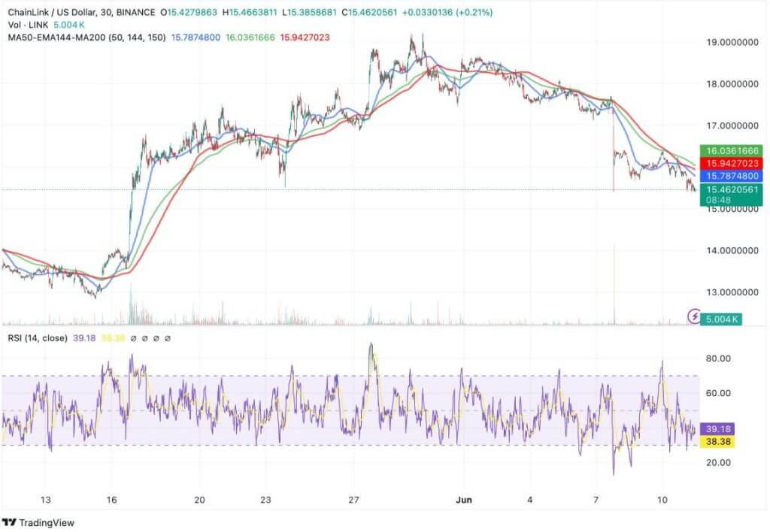Click the Vol · LINK indicator label
The image size is (770, 532).
point(28,25)
